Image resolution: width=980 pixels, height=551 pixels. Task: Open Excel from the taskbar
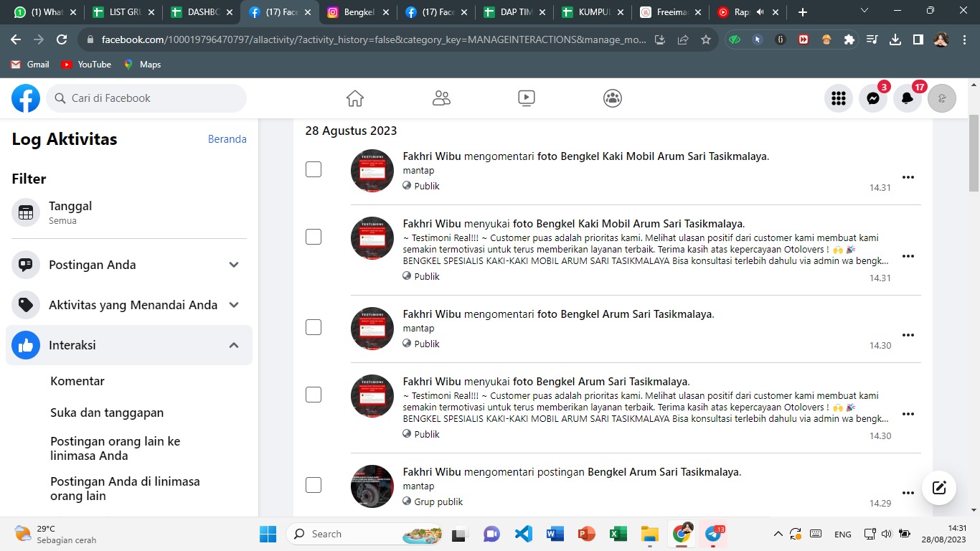[x=618, y=534]
